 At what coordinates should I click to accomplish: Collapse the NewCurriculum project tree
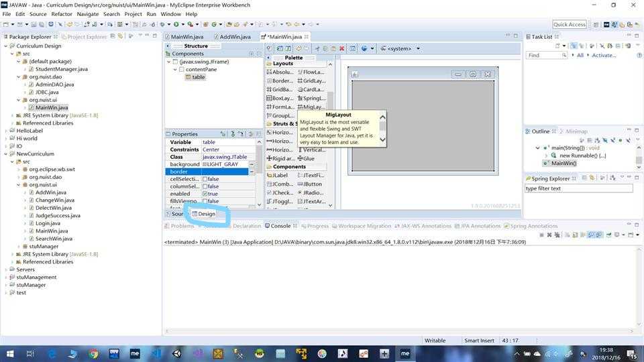pos(6,154)
